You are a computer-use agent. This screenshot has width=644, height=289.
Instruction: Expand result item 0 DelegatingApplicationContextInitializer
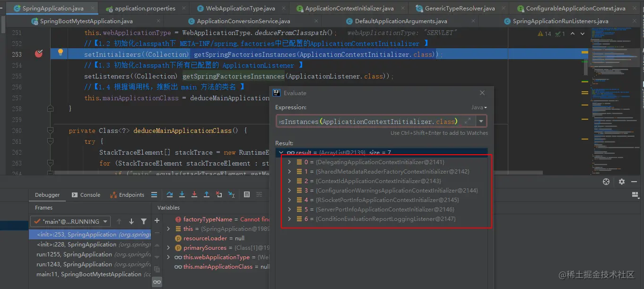[289, 162]
